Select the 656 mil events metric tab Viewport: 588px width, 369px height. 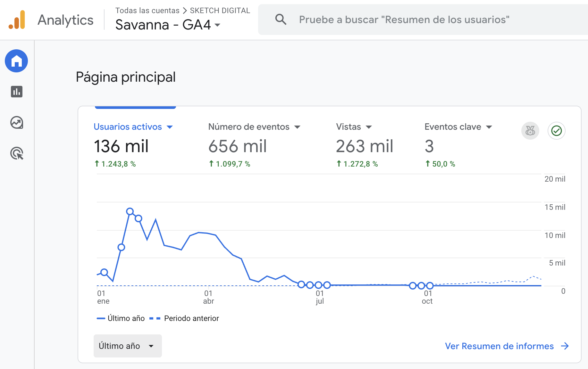[x=237, y=146]
